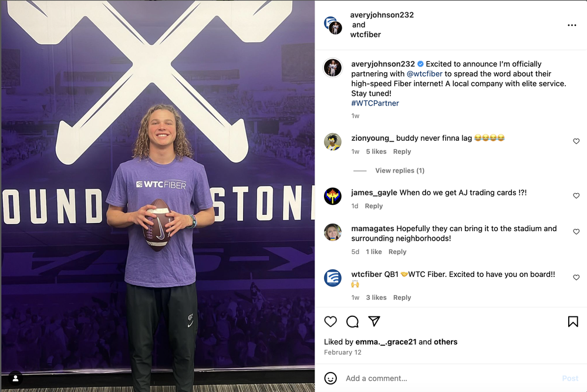Like zionyoung_ comment heart
This screenshot has width=587, height=392.
[x=576, y=141]
